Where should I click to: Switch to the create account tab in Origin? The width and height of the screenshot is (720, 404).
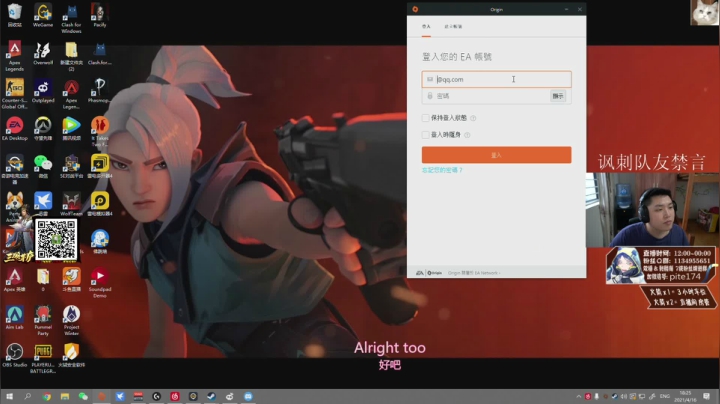453,27
